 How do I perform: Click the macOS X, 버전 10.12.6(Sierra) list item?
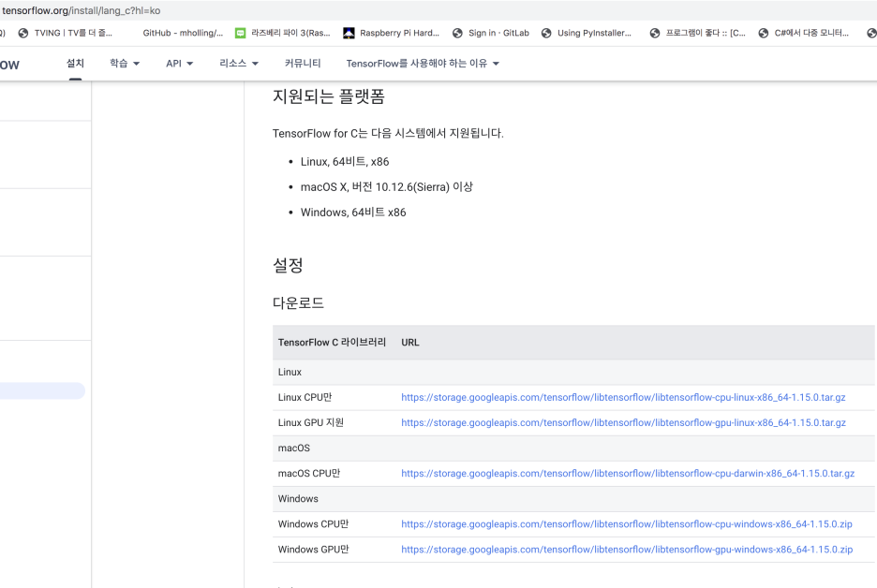386,186
